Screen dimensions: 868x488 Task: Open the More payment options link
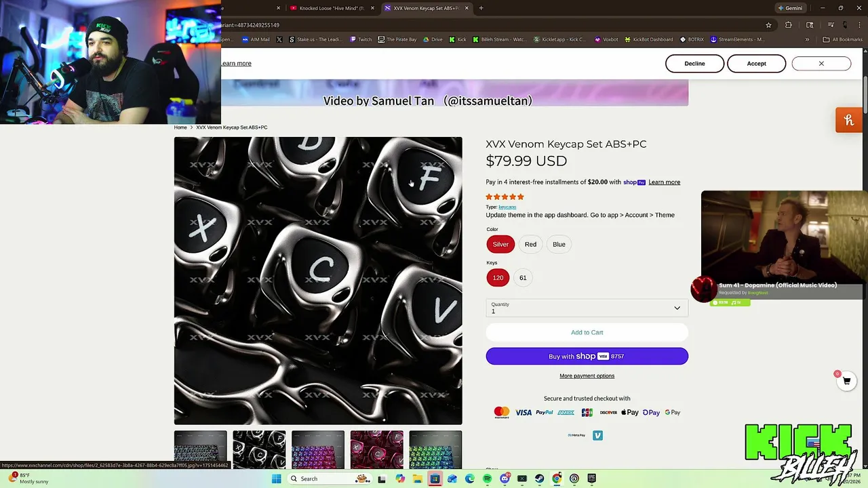(587, 375)
